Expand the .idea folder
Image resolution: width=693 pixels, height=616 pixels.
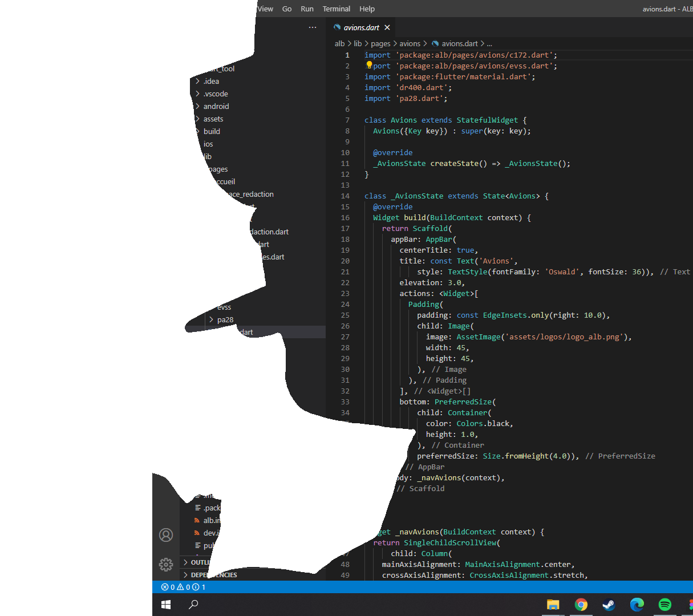click(211, 81)
